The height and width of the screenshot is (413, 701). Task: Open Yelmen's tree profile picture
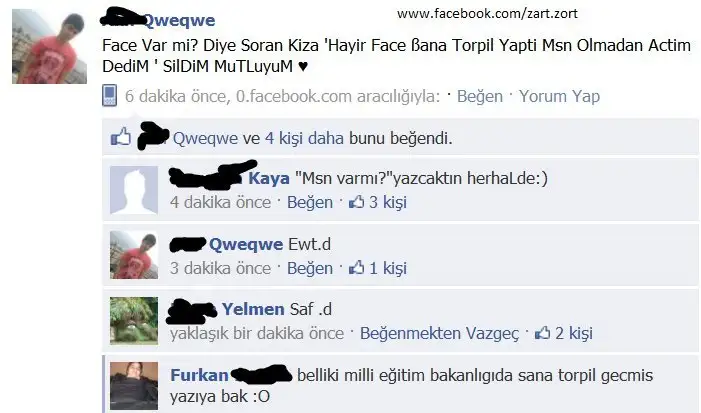134,320
